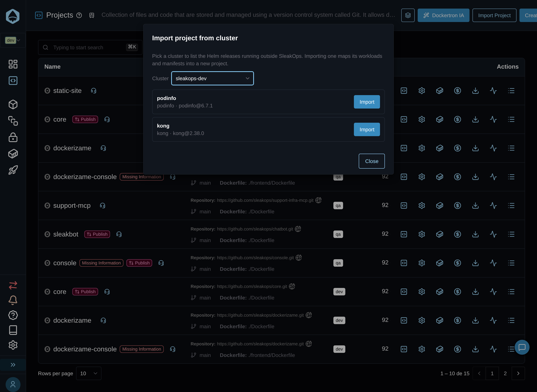Image resolution: width=537 pixels, height=392 pixels.
Task: Open the chatbot.git repository link
Action: (x=255, y=229)
